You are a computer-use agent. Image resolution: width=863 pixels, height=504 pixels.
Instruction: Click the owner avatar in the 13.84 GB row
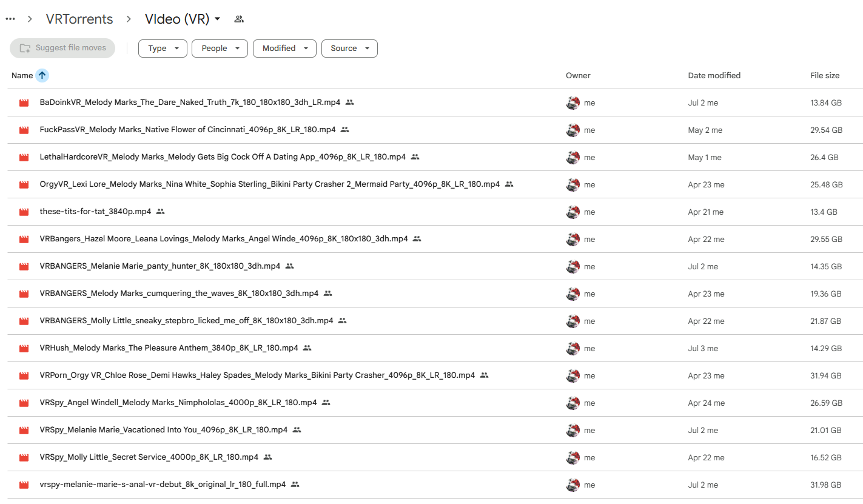tap(573, 103)
